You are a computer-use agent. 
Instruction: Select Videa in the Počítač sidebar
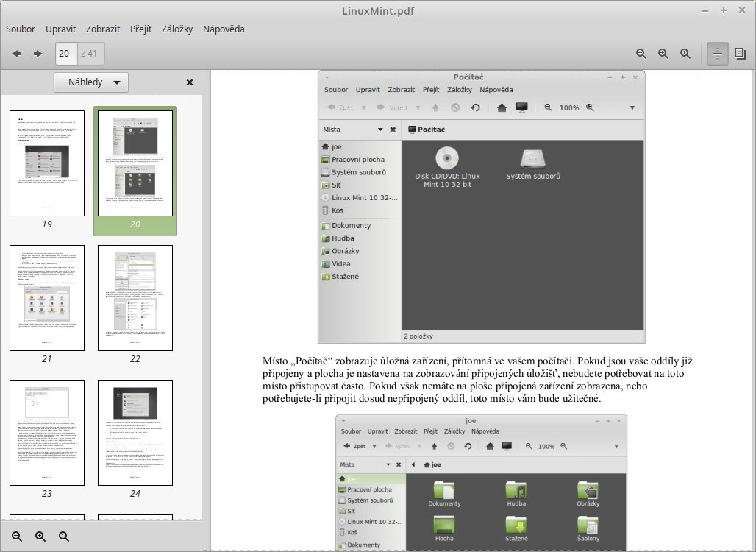336,264
